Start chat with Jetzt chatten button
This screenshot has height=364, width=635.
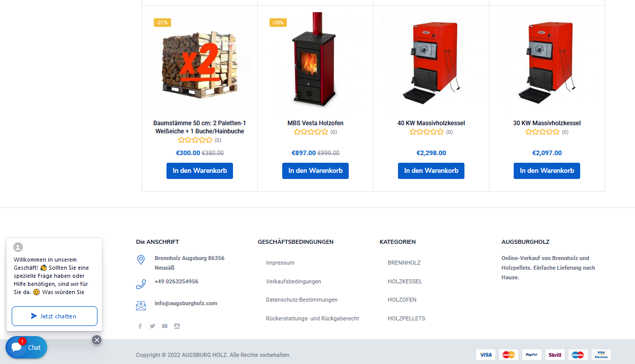pyautogui.click(x=54, y=316)
